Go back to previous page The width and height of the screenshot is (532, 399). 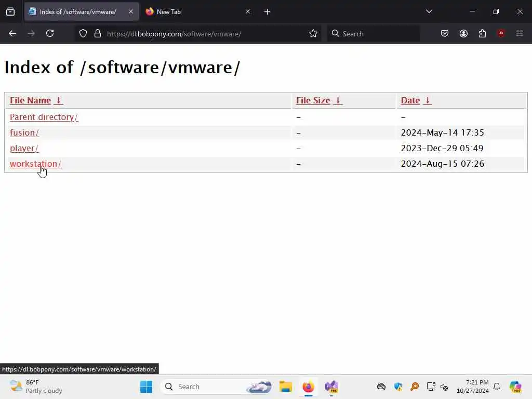[12, 33]
